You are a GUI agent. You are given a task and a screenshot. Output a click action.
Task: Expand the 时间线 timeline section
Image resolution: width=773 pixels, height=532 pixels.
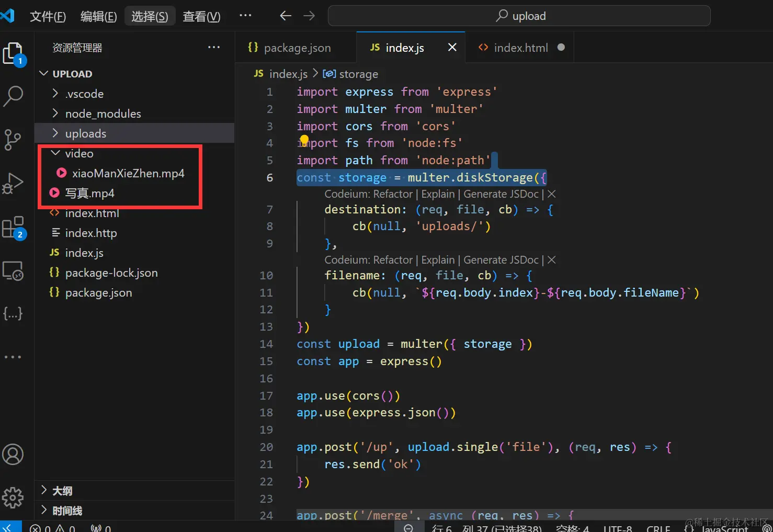(134, 511)
